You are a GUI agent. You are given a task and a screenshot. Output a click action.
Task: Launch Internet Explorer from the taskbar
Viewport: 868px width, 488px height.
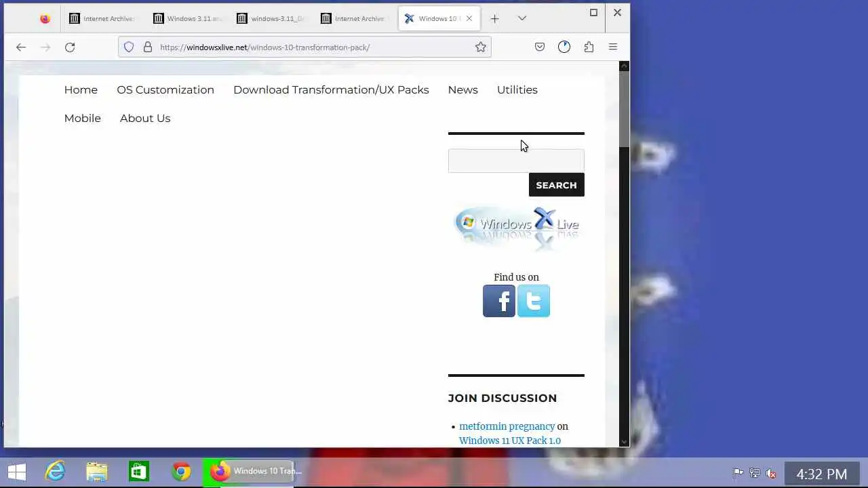coord(55,472)
